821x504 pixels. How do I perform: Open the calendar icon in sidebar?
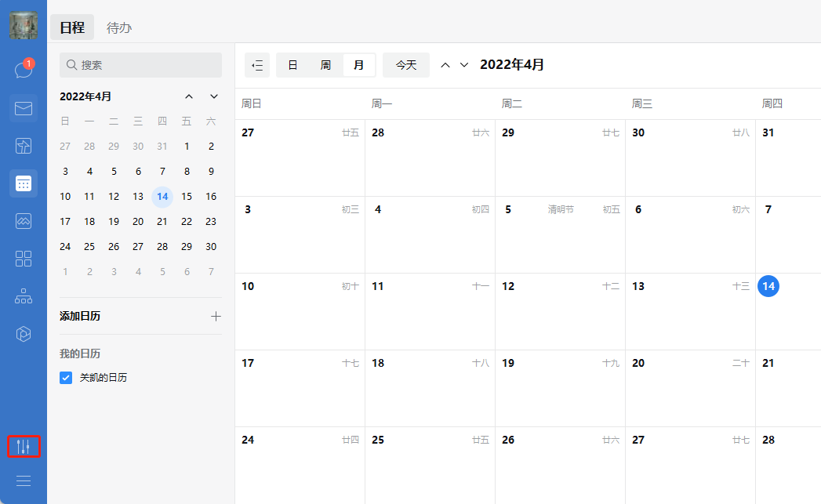tap(24, 183)
